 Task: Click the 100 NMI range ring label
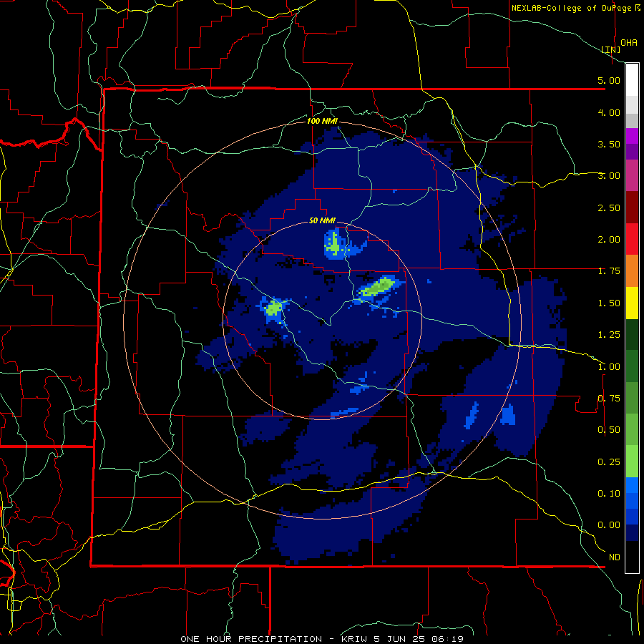tap(322, 121)
